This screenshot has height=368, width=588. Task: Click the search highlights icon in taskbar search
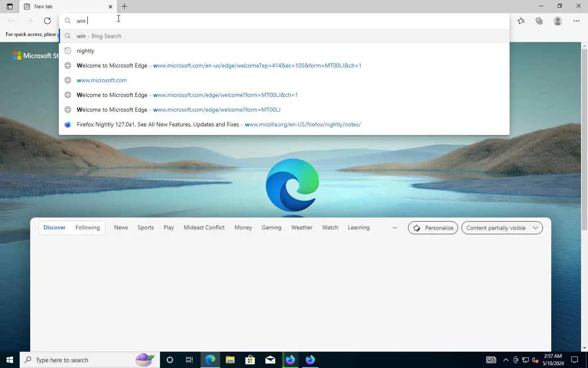[145, 360]
